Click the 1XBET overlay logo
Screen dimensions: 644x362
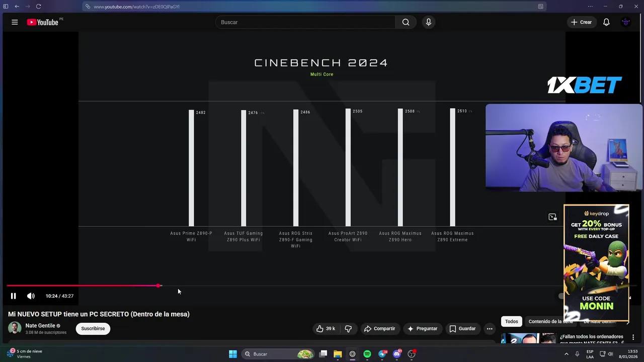pos(585,85)
